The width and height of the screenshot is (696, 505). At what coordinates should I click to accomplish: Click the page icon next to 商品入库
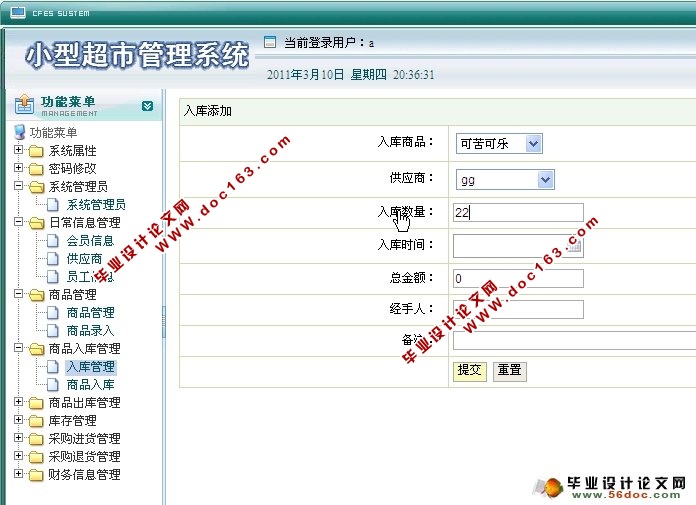point(53,385)
